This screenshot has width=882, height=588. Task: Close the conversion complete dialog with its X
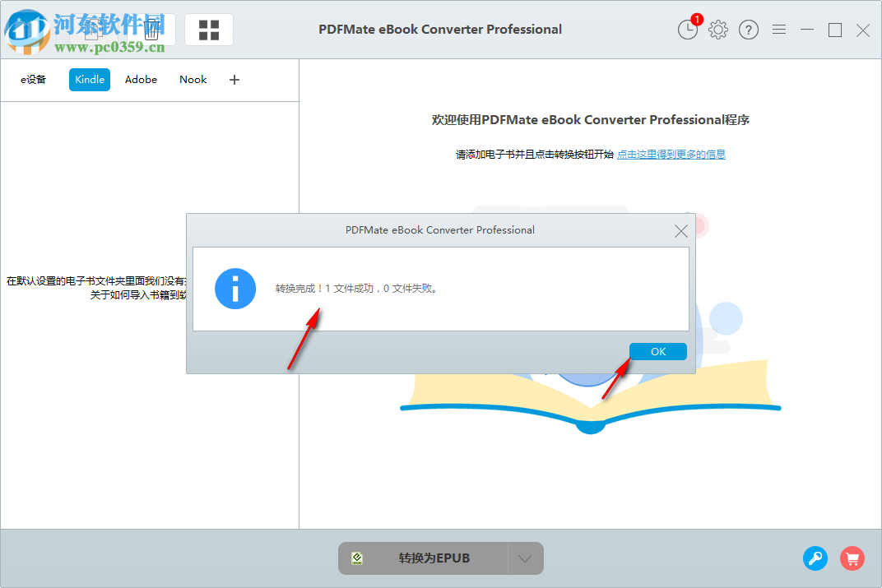pos(680,230)
